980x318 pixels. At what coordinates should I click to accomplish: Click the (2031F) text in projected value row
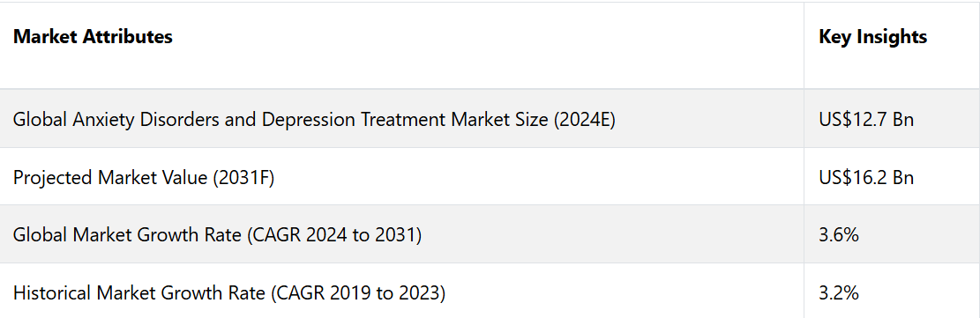pos(243,177)
